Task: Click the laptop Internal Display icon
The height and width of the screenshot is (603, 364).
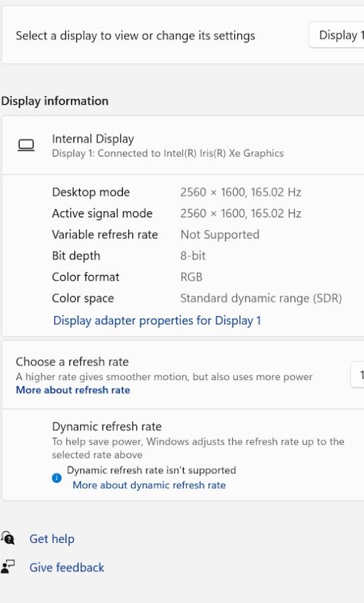Action: tap(26, 145)
